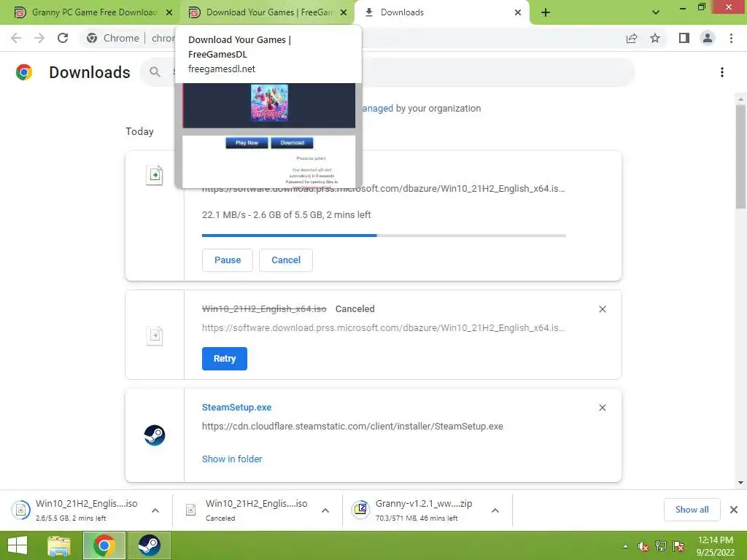
Task: Pause the Win10 ISO download
Action: 228,260
